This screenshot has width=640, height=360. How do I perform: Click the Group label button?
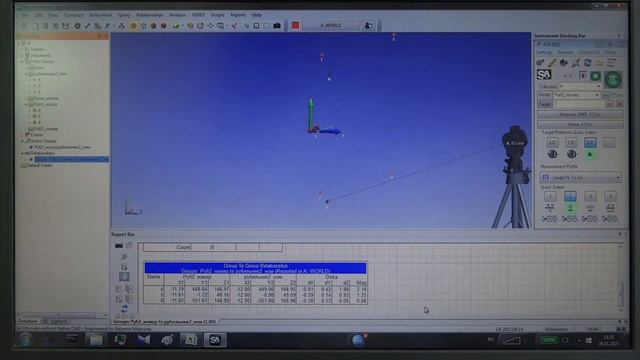[x=544, y=95]
